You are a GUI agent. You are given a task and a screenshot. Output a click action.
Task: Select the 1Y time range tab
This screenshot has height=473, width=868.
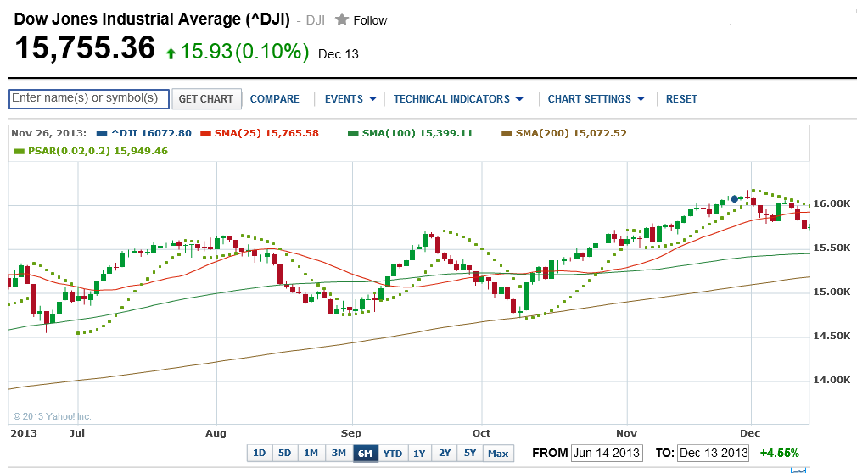click(x=420, y=454)
